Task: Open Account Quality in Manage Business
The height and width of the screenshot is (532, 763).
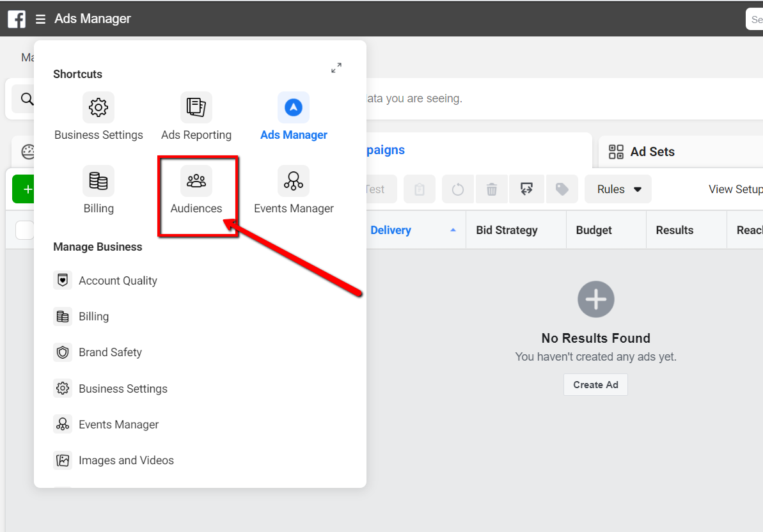Action: coord(118,281)
